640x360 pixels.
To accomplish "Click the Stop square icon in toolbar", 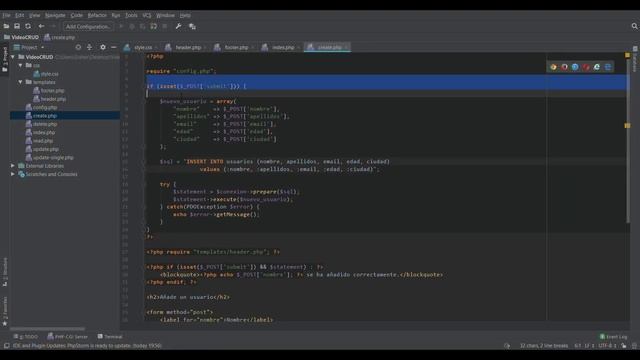I will [x=164, y=26].
